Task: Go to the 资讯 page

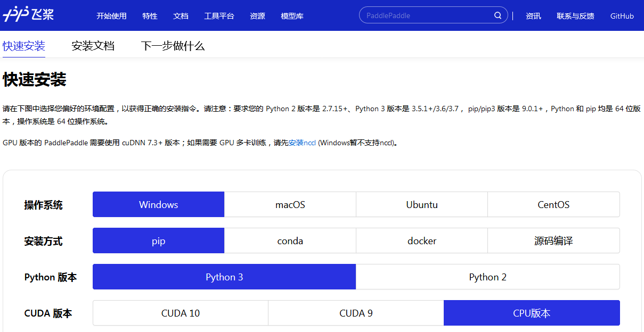Action: point(533,16)
